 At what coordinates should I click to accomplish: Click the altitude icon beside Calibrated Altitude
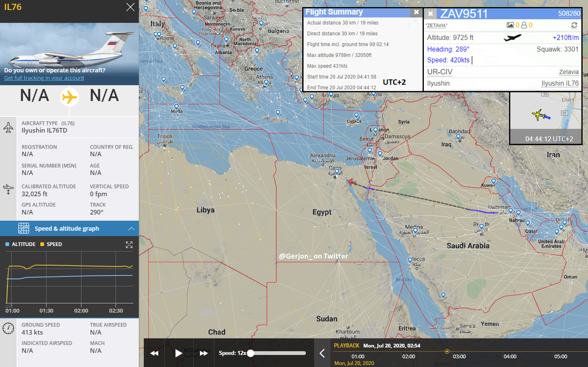[x=9, y=190]
